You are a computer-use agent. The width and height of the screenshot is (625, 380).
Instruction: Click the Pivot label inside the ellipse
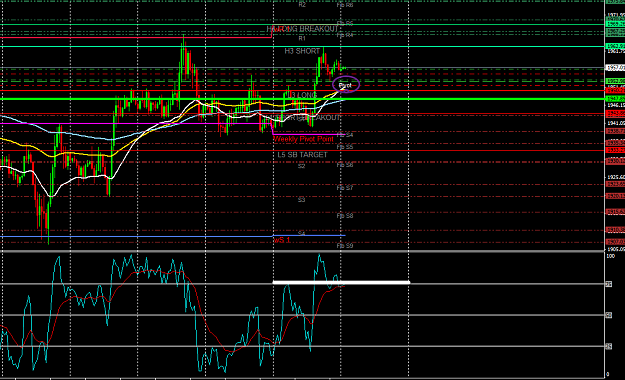[345, 85]
